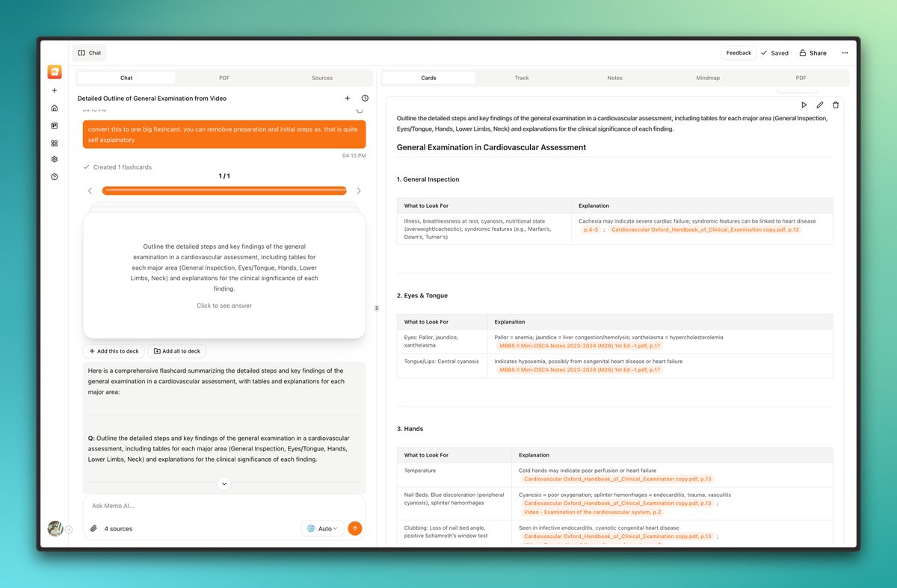897x588 pixels.
Task: Click '1. General Inspection' section heading
Action: point(428,179)
